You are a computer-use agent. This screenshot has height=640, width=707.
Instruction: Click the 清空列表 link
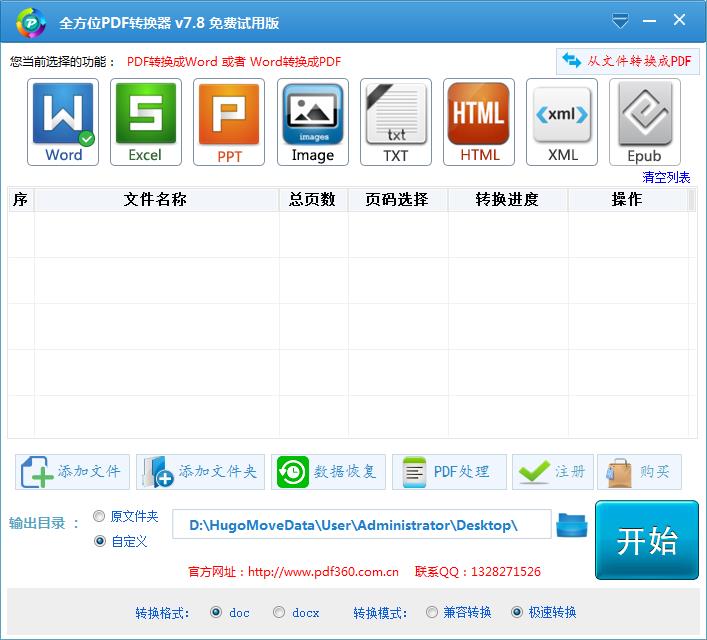pyautogui.click(x=666, y=178)
